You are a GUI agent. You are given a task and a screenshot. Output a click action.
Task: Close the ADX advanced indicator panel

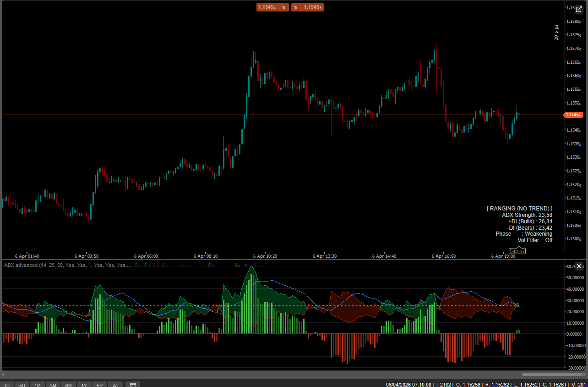(579, 266)
